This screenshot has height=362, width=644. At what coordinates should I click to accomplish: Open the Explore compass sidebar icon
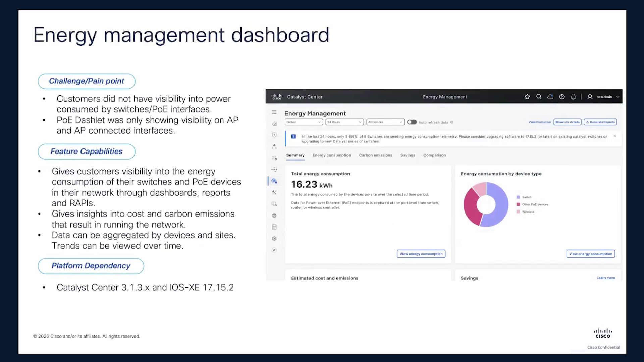[274, 250]
